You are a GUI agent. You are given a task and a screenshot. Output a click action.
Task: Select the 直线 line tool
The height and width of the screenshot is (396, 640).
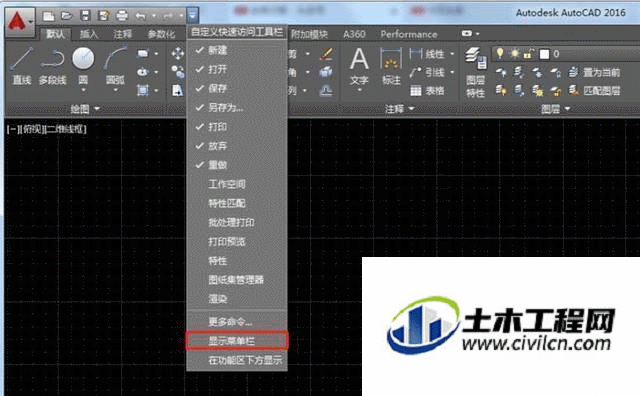(22, 65)
